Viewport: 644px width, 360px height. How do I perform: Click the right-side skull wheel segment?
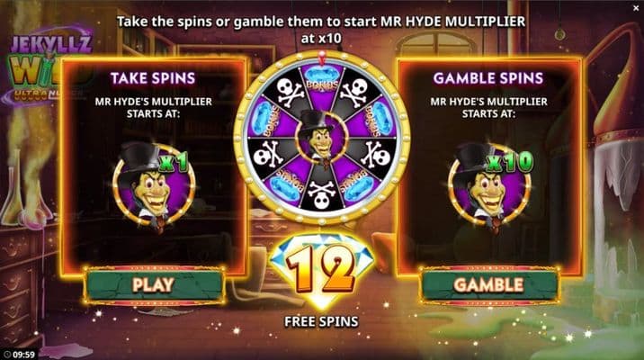click(376, 154)
